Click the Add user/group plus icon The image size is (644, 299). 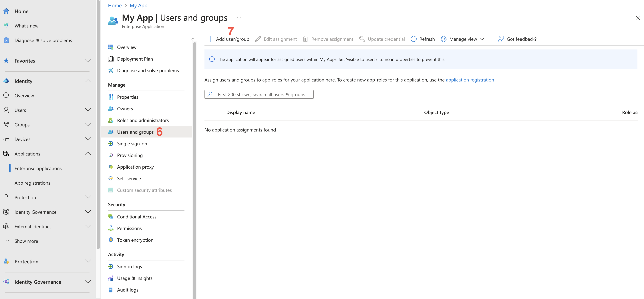point(210,39)
